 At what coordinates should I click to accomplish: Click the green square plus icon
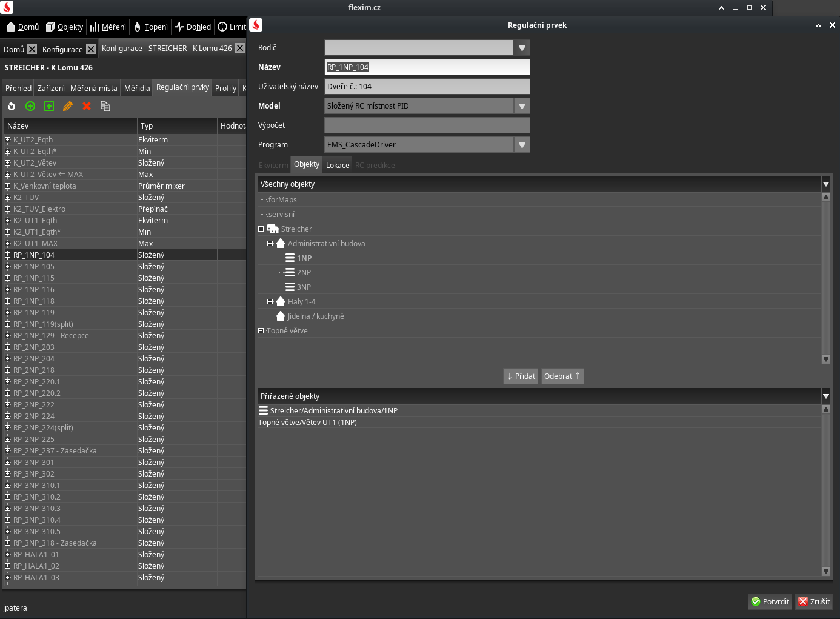(x=49, y=106)
